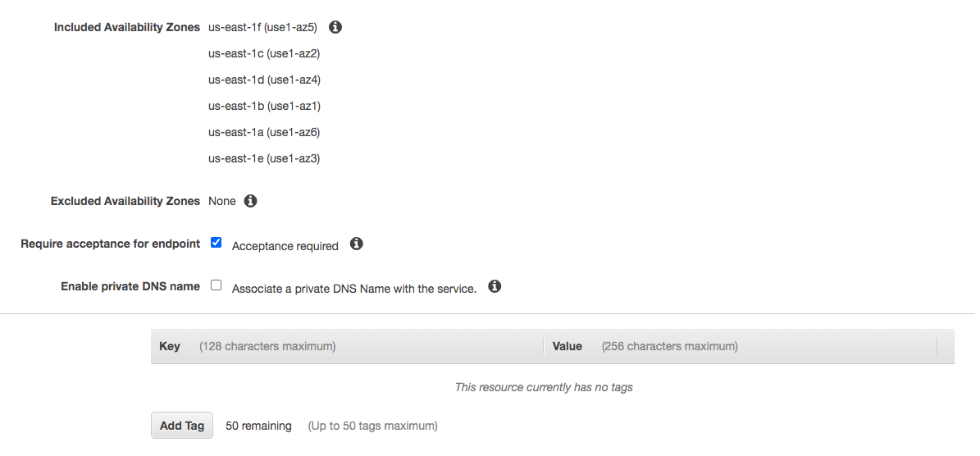Click the "This resource currently has no tags" row
The image size is (980, 456).
pyautogui.click(x=544, y=387)
